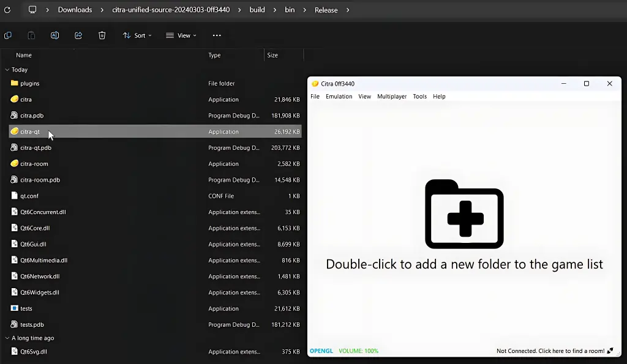The image size is (627, 364).
Task: Open the Sort dropdown
Action: [x=137, y=35]
